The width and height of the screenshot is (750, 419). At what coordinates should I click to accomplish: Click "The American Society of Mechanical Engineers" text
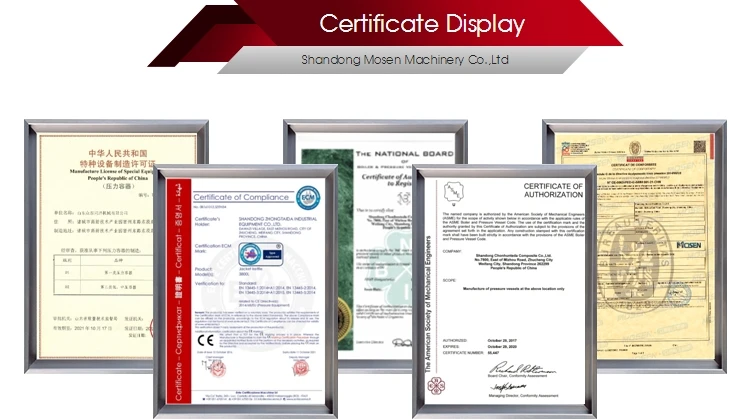point(428,304)
